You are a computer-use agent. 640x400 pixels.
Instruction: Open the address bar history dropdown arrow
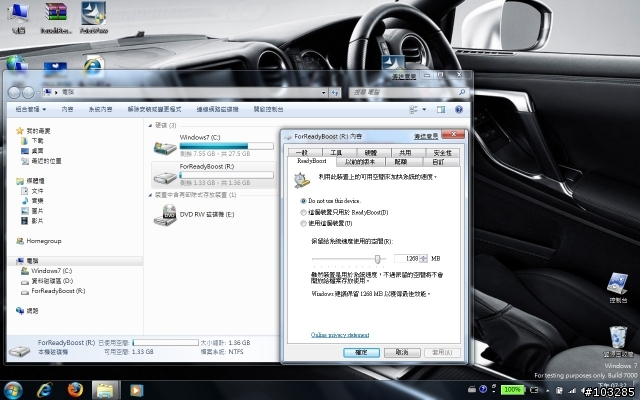tap(324, 93)
